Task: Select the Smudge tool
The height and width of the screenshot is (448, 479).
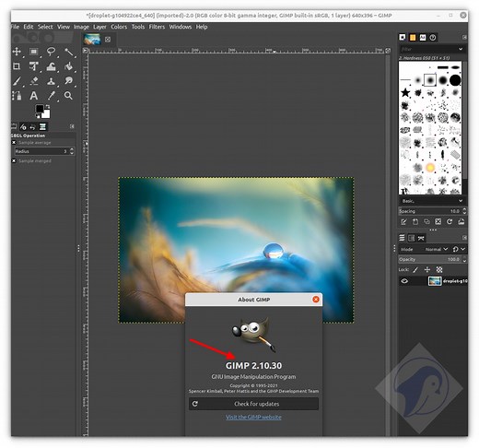Action: click(68, 81)
